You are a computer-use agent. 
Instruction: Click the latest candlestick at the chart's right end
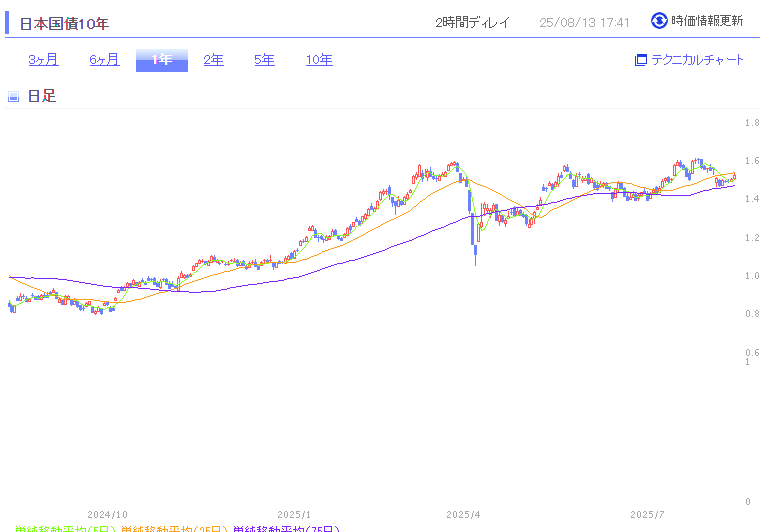[x=734, y=177]
